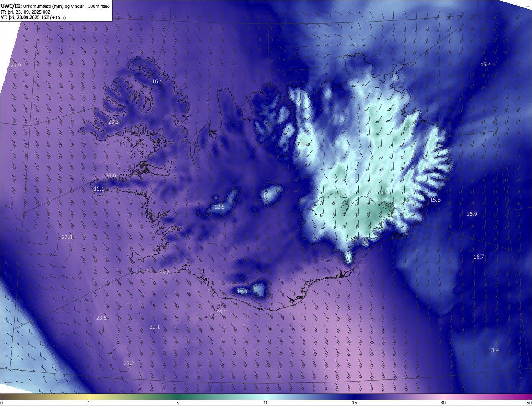Click the UWC/IG title line
This screenshot has width=532, height=406.
click(x=55, y=5)
